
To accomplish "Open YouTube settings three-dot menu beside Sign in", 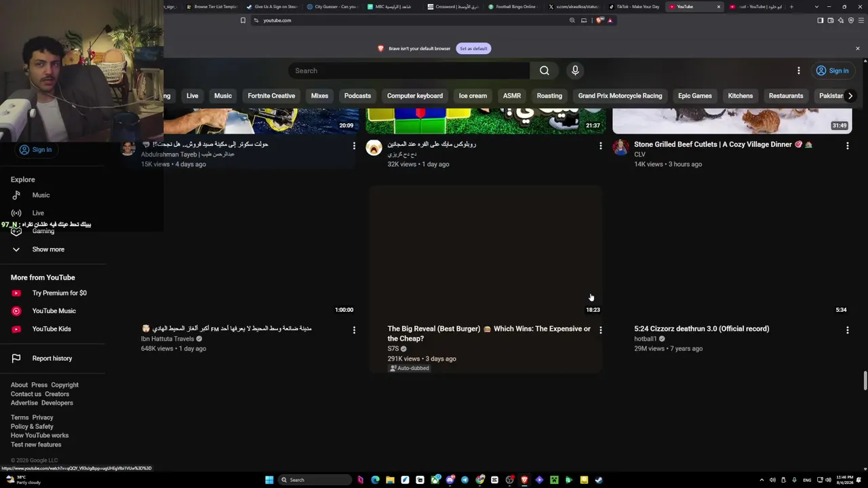I will tap(798, 70).
